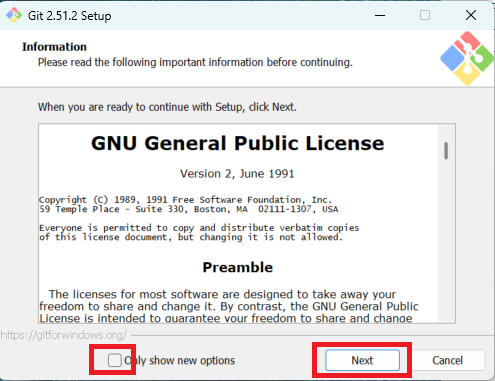This screenshot has width=495, height=381.
Task: Click the line starting with Everyone is permitted
Action: (x=199, y=228)
